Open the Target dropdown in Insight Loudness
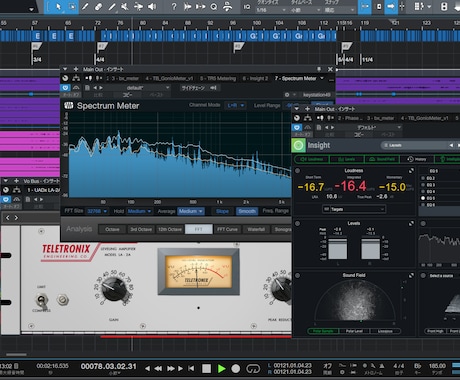 [354, 209]
